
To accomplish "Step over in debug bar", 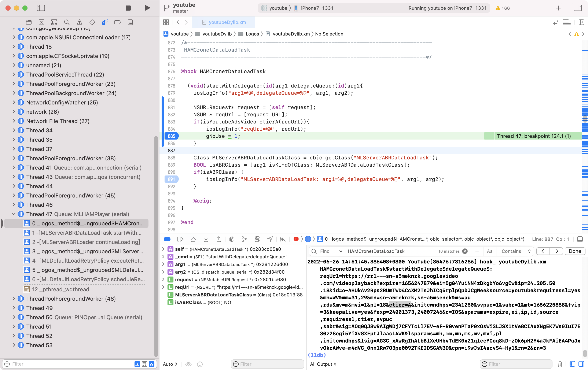I will click(x=193, y=239).
